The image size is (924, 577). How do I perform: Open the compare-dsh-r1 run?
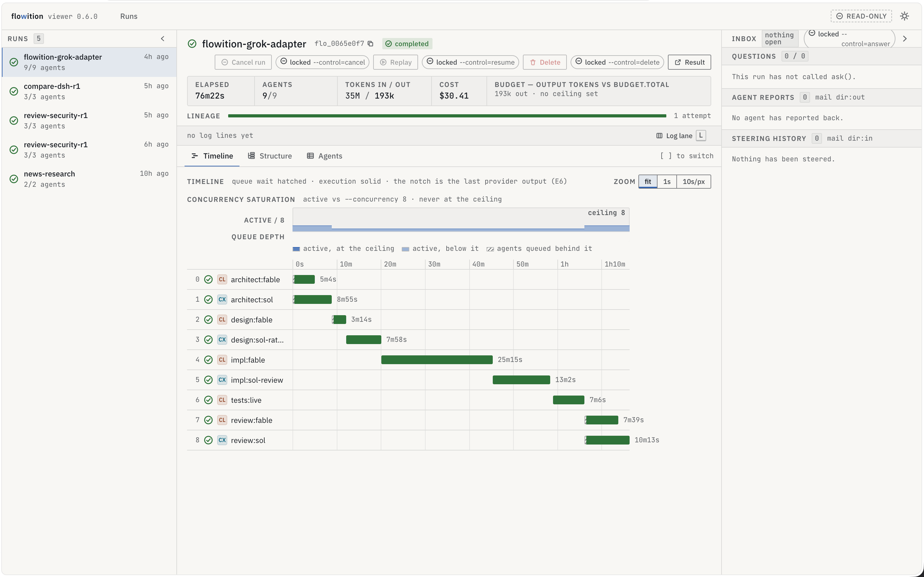[x=89, y=92]
